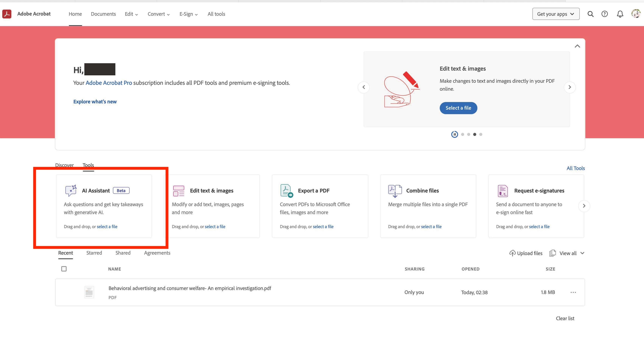The width and height of the screenshot is (644, 347).
Task: Jump to the last carousel dot
Action: (481, 134)
